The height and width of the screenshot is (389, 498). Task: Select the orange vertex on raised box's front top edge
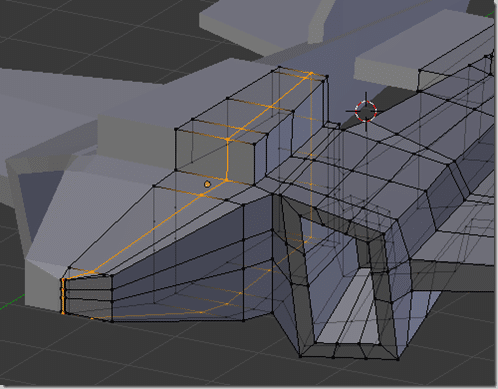click(x=228, y=139)
